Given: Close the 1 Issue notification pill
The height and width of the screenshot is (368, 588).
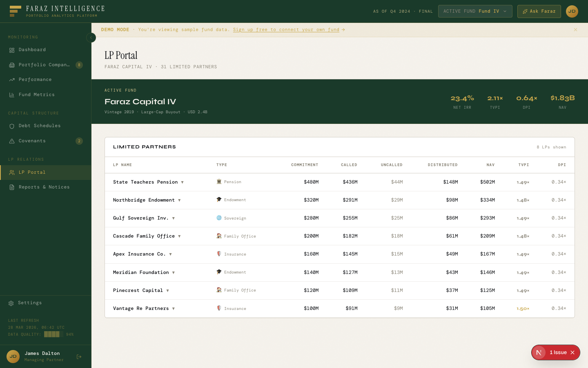Looking at the screenshot, I should (572, 352).
